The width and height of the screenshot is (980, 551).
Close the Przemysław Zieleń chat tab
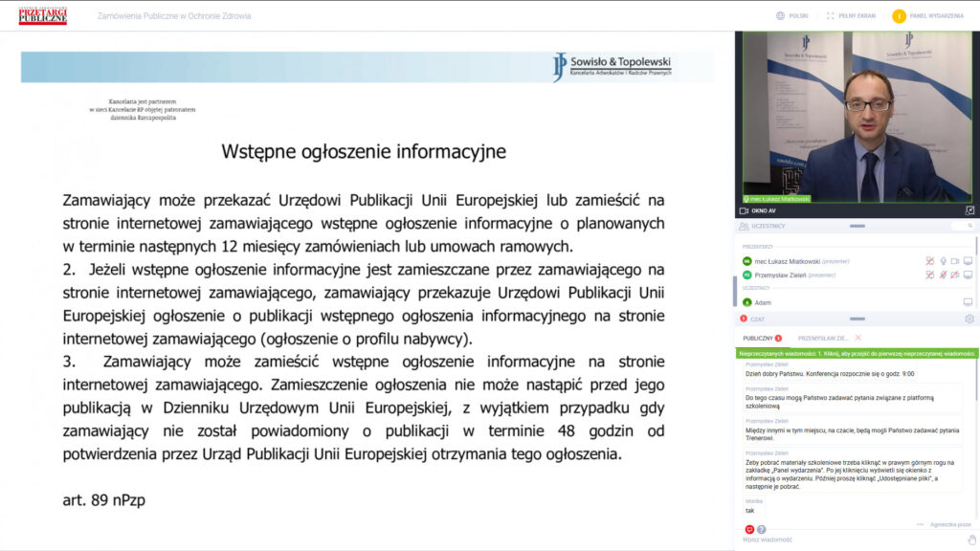(858, 338)
